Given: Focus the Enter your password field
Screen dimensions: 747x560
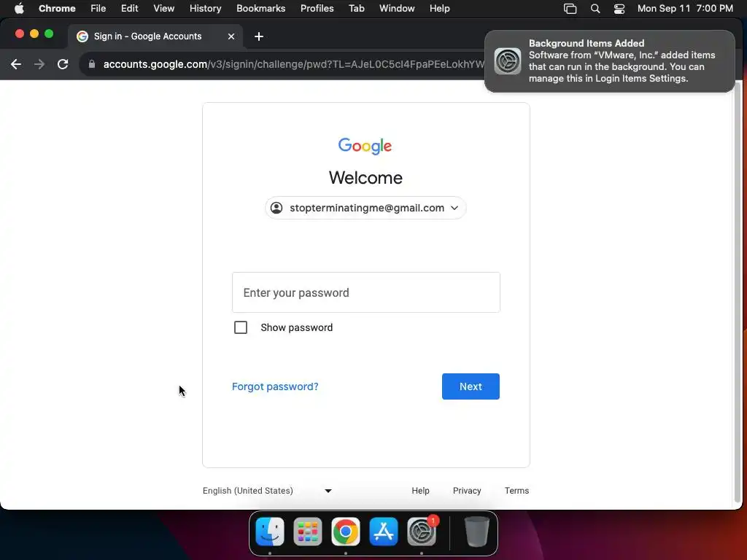Looking at the screenshot, I should pos(366,292).
